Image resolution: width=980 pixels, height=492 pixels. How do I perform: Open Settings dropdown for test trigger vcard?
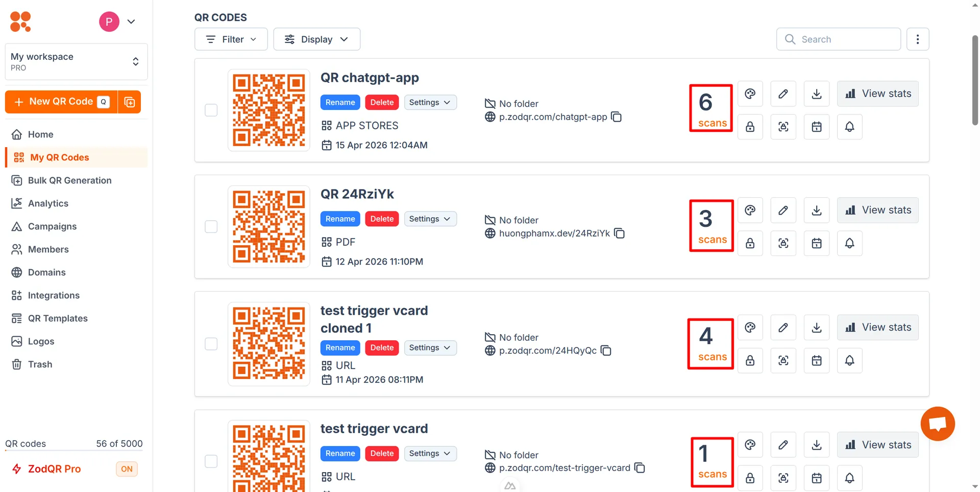pyautogui.click(x=430, y=453)
